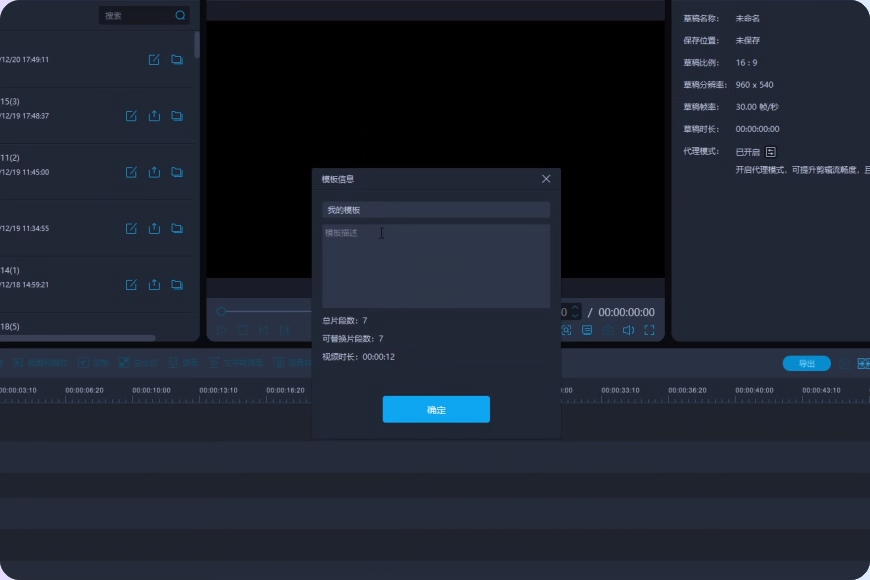Click timeline ruler at 00:00:13:10
Image resolution: width=870 pixels, height=580 pixels.
pyautogui.click(x=219, y=391)
